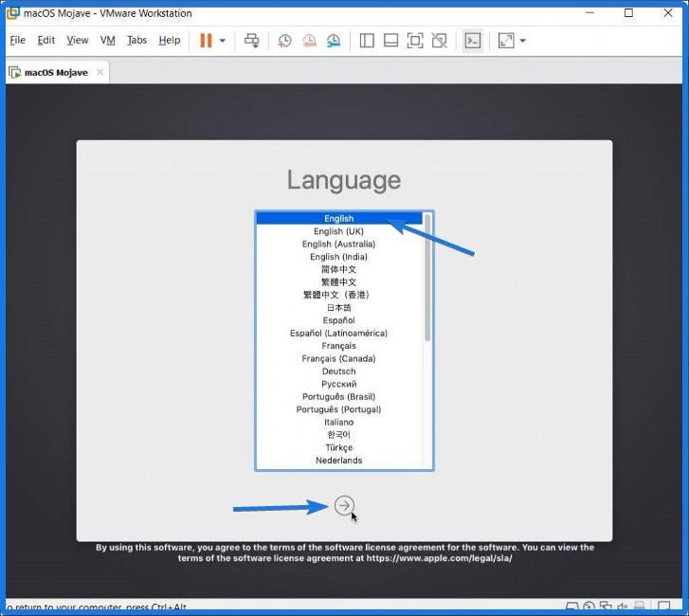The height and width of the screenshot is (616, 689).
Task: Select English in the language list
Action: 338,218
